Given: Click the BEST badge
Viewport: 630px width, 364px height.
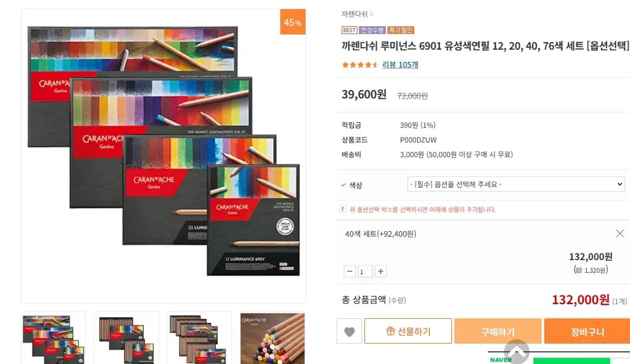Looking at the screenshot, I should (x=349, y=30).
